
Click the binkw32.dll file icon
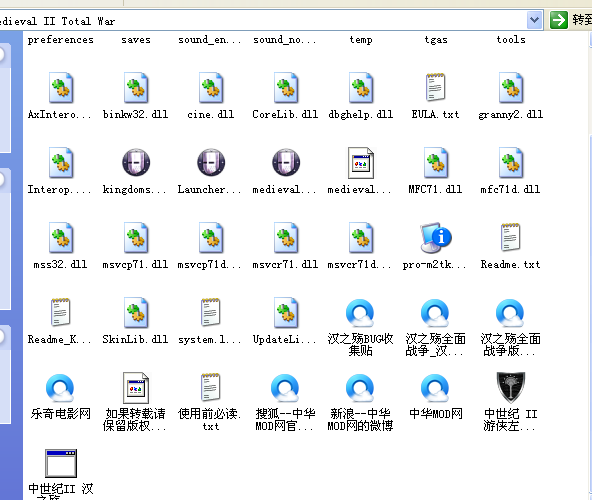click(136, 88)
